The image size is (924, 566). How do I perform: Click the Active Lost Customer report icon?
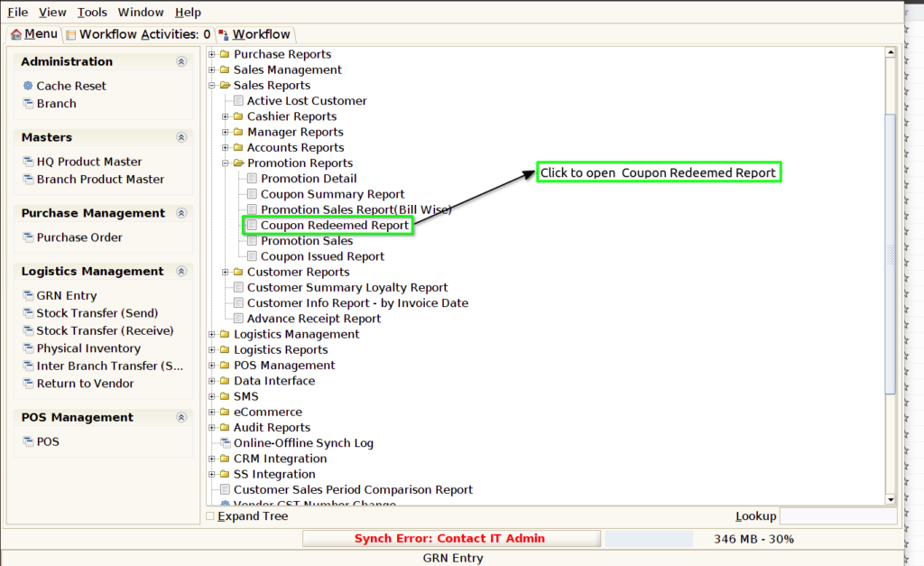[238, 101]
